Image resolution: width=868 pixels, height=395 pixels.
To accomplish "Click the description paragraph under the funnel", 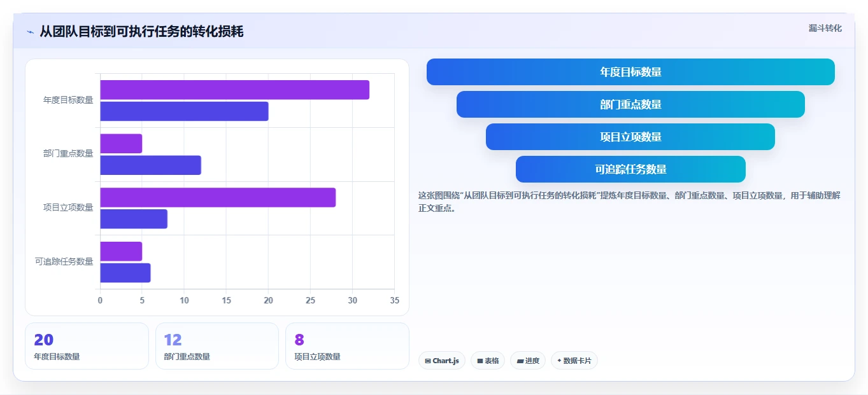I will [x=629, y=202].
